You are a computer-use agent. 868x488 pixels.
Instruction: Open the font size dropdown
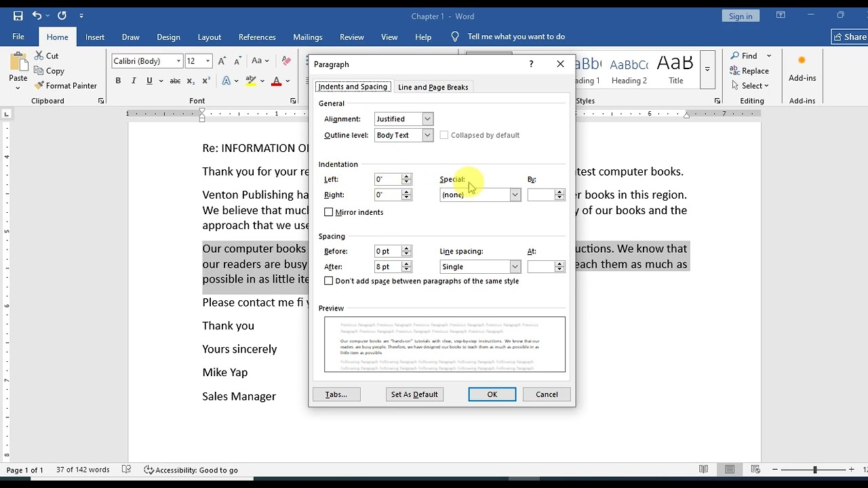click(x=208, y=61)
